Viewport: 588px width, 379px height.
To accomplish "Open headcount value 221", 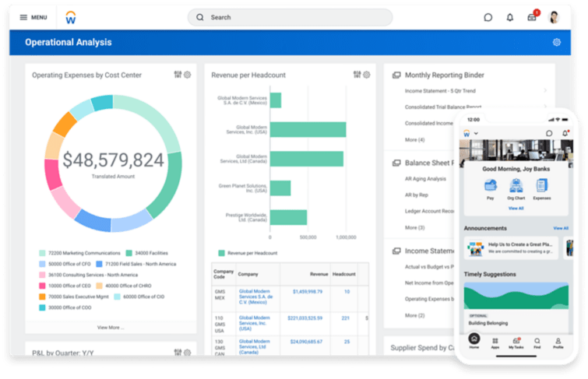I will pos(345,318).
